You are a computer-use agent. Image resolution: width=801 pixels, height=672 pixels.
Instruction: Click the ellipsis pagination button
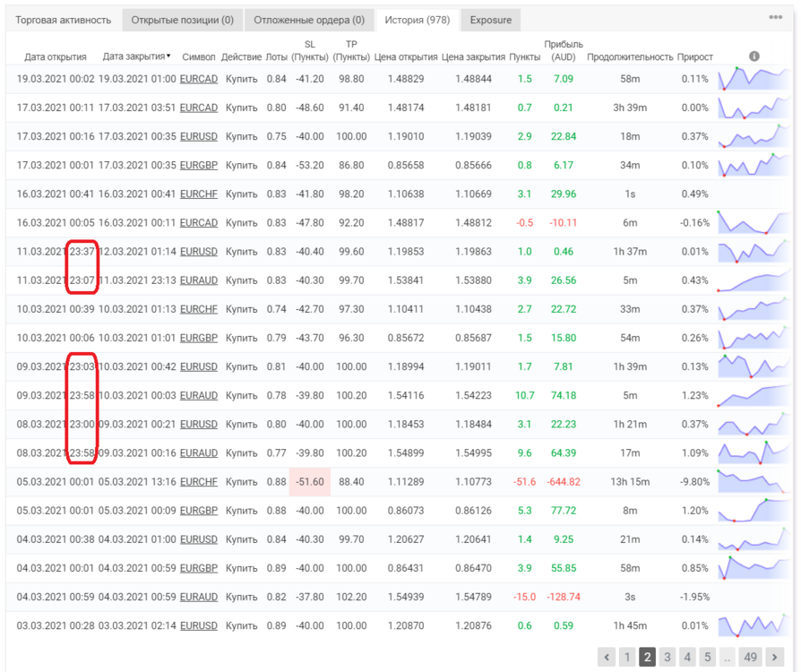point(728,657)
